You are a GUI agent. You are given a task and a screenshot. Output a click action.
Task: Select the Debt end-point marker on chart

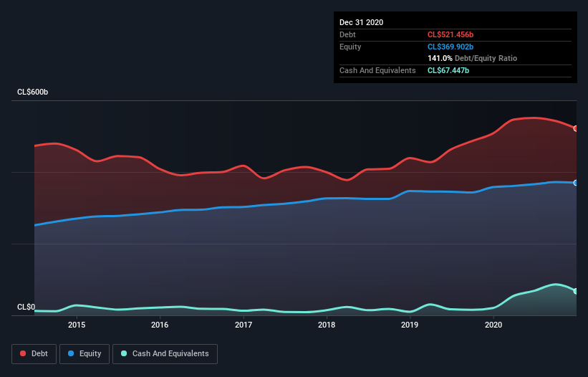click(x=576, y=129)
